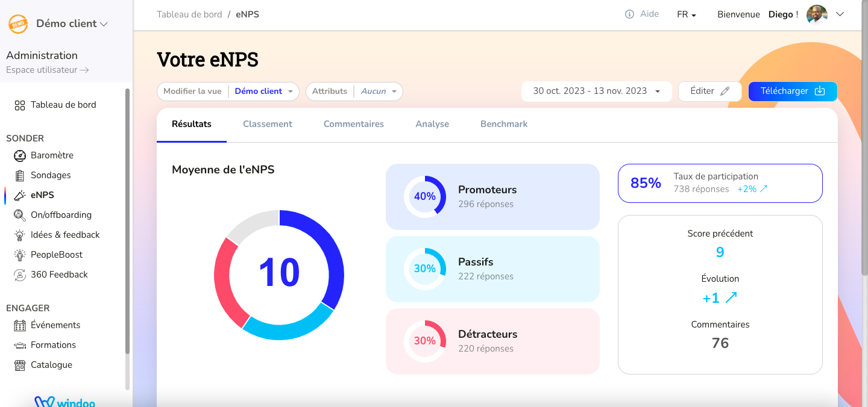868x407 pixels.
Task: Click the On/offboarding magnifier icon
Action: pos(20,215)
